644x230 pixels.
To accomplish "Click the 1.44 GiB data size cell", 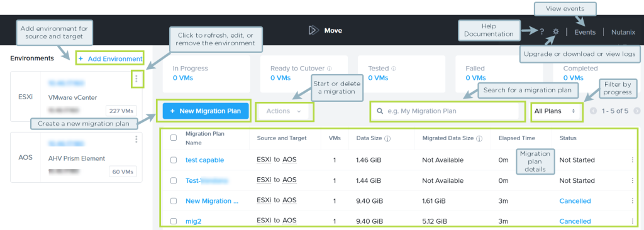I will click(369, 181).
